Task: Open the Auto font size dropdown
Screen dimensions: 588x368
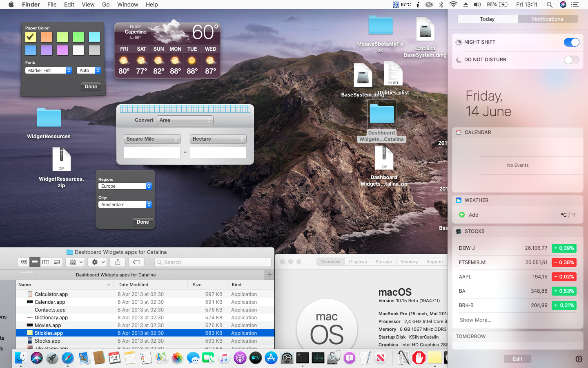Action: coord(89,70)
